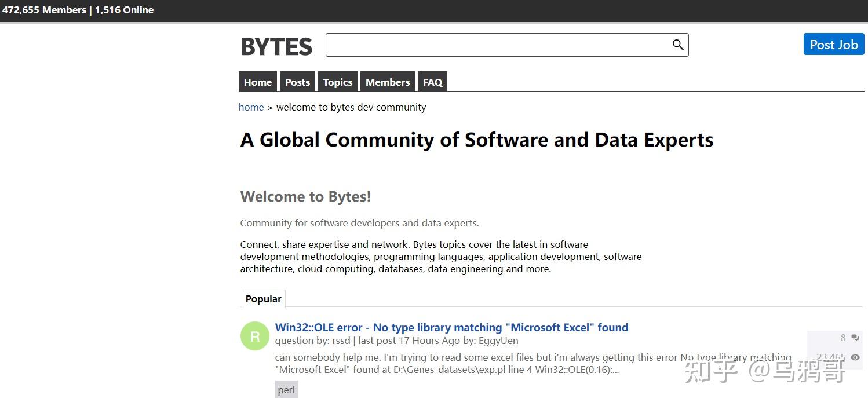Image resolution: width=868 pixels, height=406 pixels.
Task: Click the replies speech bubble icon
Action: [855, 338]
